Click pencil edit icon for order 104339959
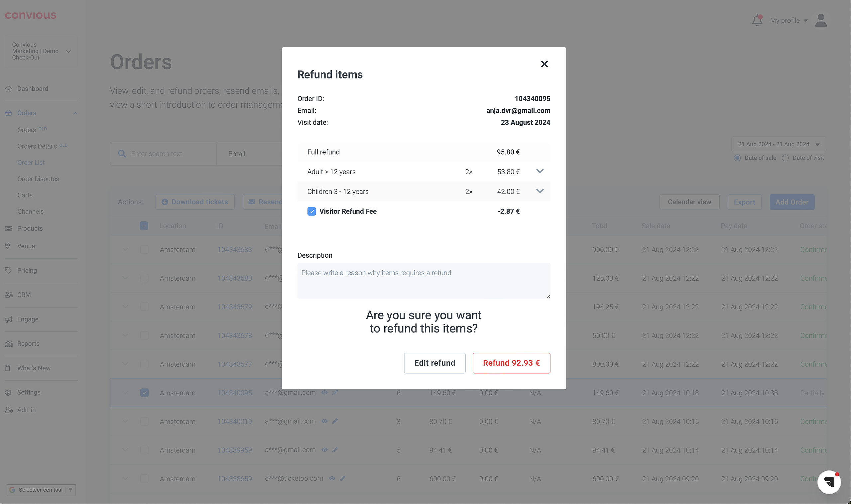The image size is (851, 504). [x=335, y=450]
